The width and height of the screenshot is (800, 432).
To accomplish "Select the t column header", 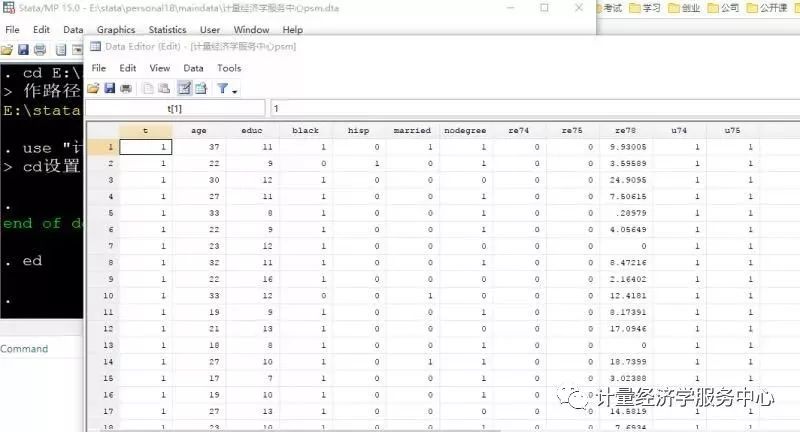I will click(x=145, y=131).
